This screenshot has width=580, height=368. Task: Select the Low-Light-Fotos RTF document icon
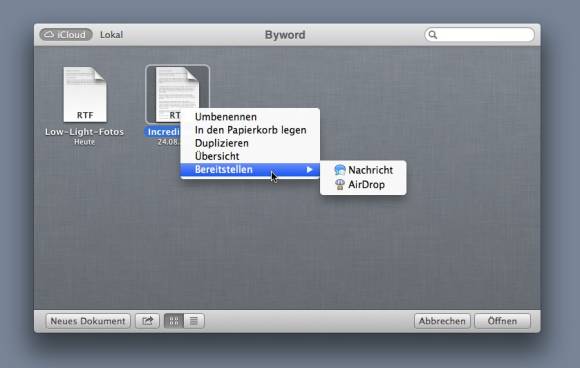pos(85,94)
